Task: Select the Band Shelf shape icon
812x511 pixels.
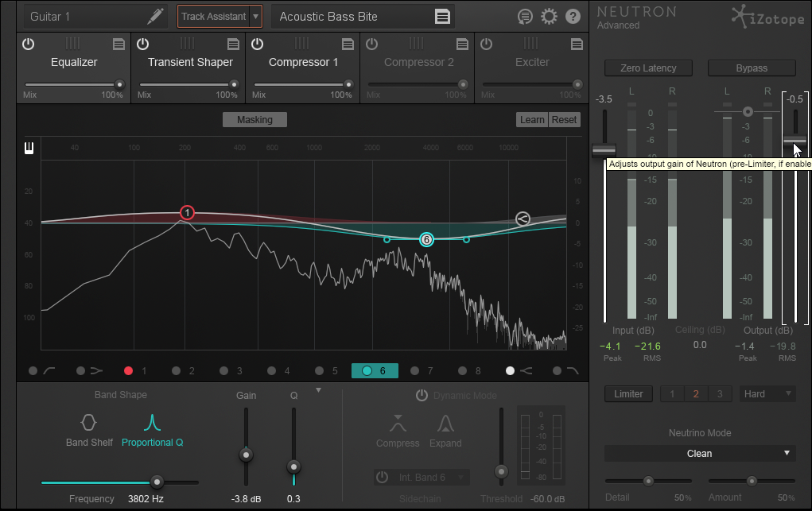Action: pyautogui.click(x=88, y=423)
